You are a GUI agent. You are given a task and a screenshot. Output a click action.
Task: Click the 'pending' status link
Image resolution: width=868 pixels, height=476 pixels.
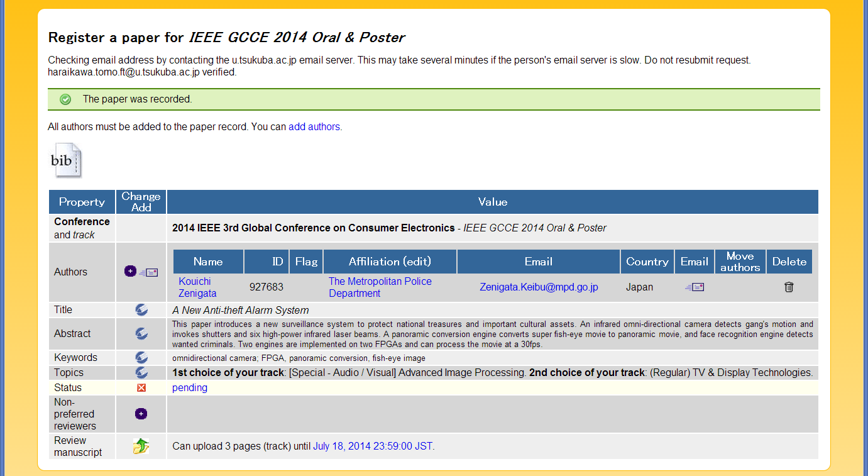coord(190,387)
